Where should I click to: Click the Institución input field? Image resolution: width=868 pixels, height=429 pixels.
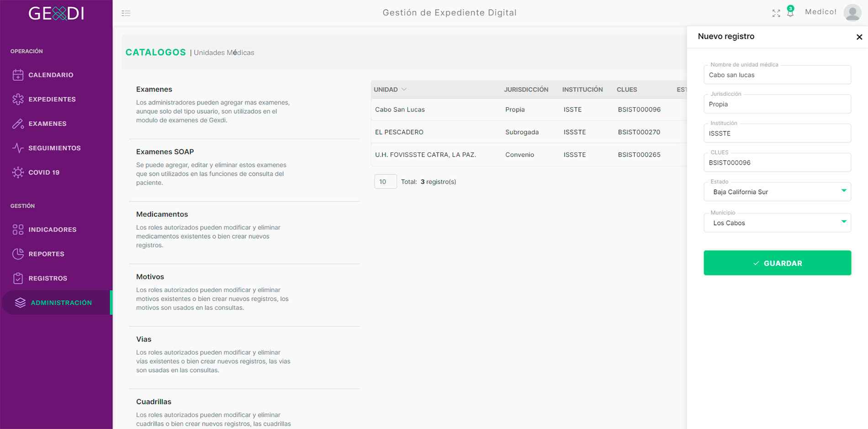pos(777,133)
